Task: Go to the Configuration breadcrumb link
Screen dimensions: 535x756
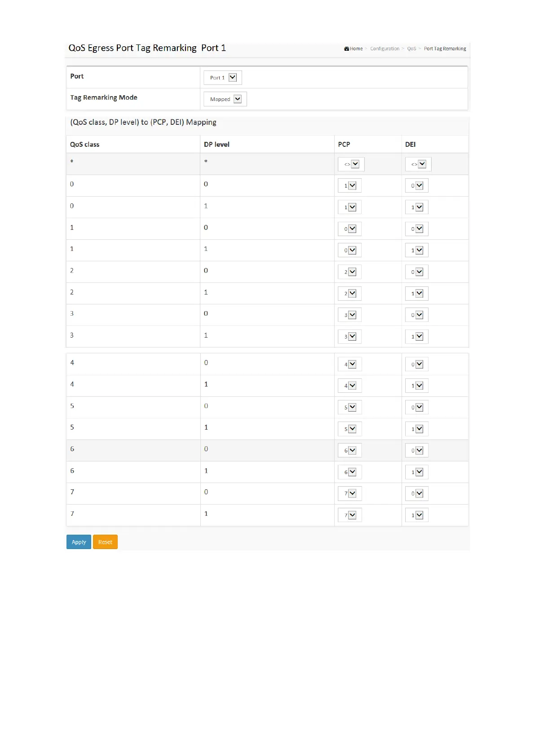Action: [385, 48]
